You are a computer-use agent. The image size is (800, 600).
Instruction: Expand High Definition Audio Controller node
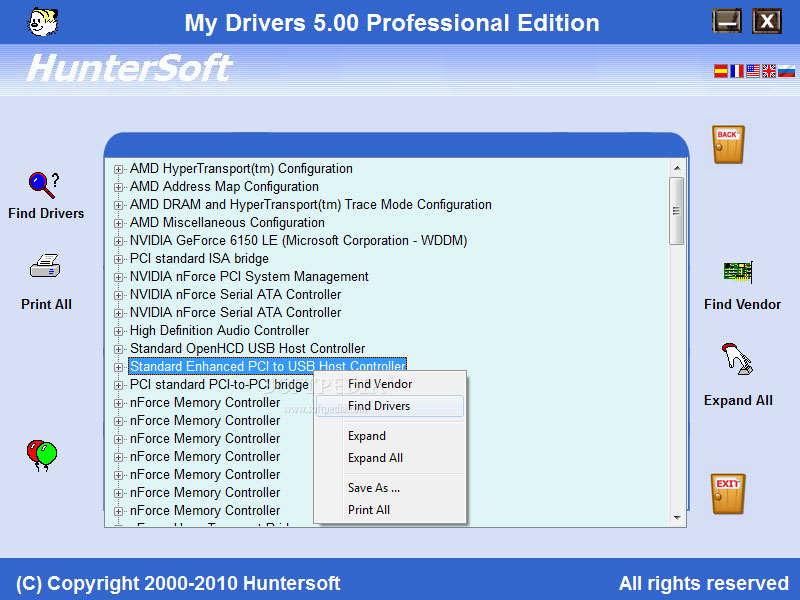point(118,331)
